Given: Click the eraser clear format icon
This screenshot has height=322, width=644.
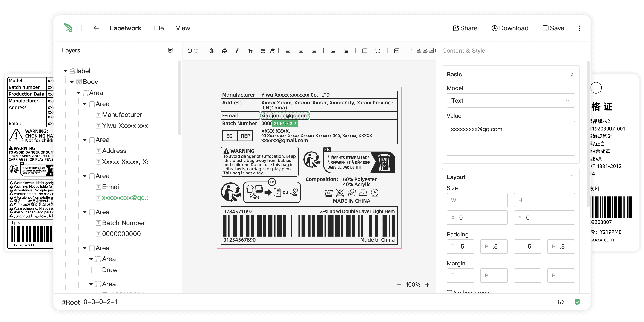Looking at the screenshot, I should point(273,51).
